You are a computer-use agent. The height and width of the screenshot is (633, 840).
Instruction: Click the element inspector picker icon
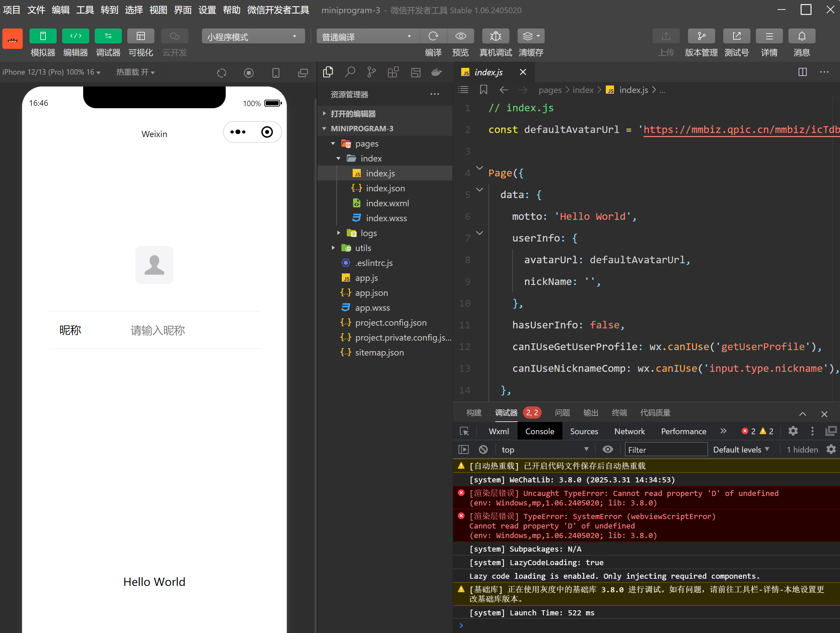[464, 431]
